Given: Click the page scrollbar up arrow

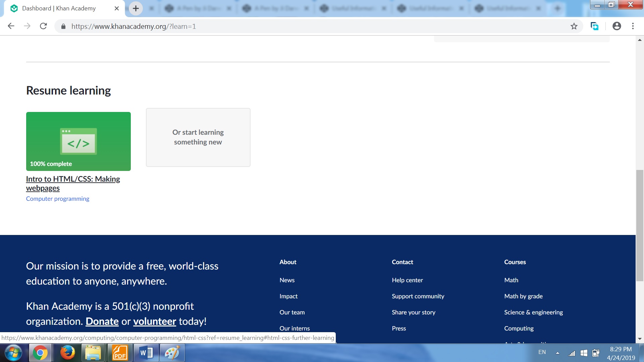Looking at the screenshot, I should (x=640, y=40).
